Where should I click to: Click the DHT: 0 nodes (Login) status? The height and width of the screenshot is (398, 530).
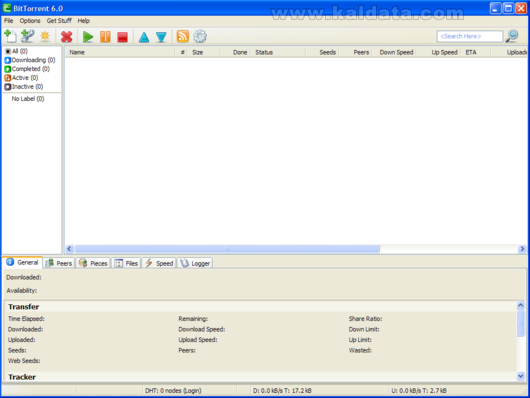point(173,391)
